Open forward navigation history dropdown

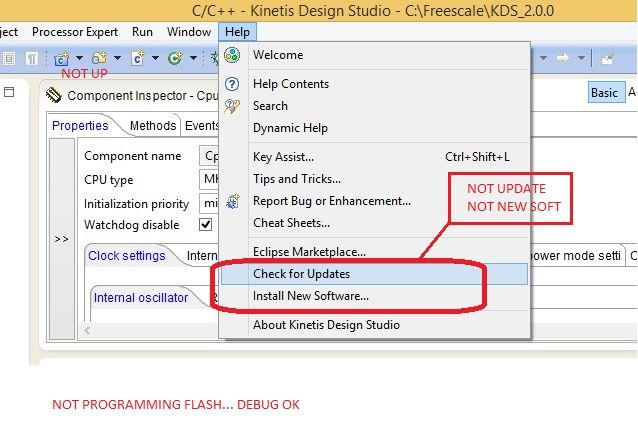(581, 58)
